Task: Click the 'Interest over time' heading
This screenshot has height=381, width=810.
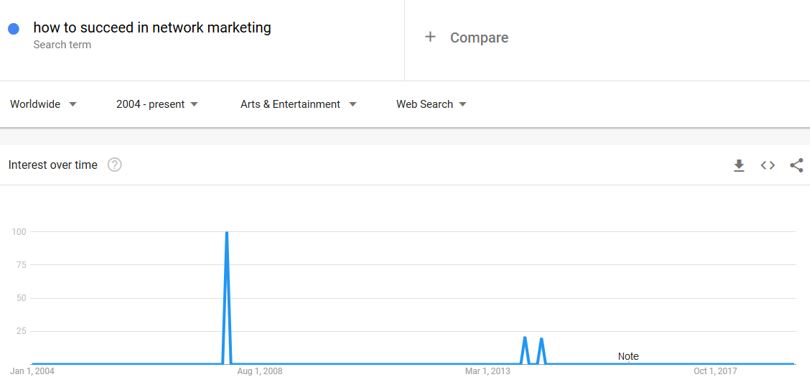Action: [53, 165]
